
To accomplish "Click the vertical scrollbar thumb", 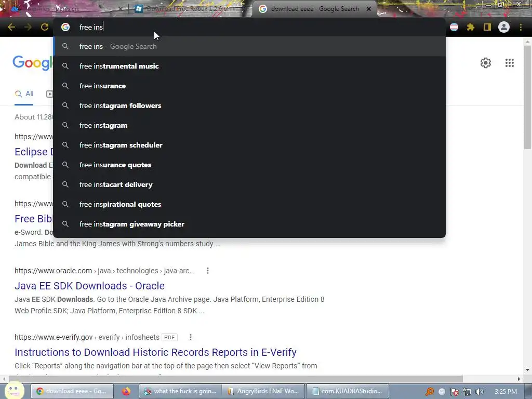I will [x=527, y=97].
